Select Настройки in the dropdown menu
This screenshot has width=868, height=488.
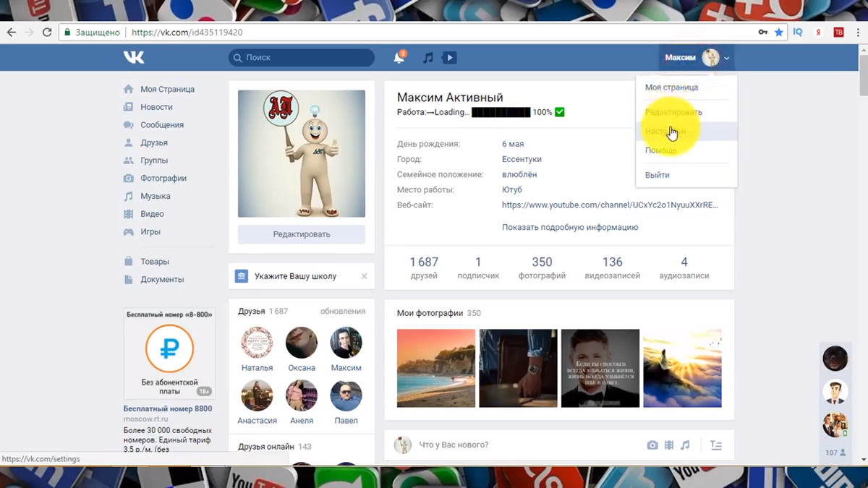(x=686, y=132)
